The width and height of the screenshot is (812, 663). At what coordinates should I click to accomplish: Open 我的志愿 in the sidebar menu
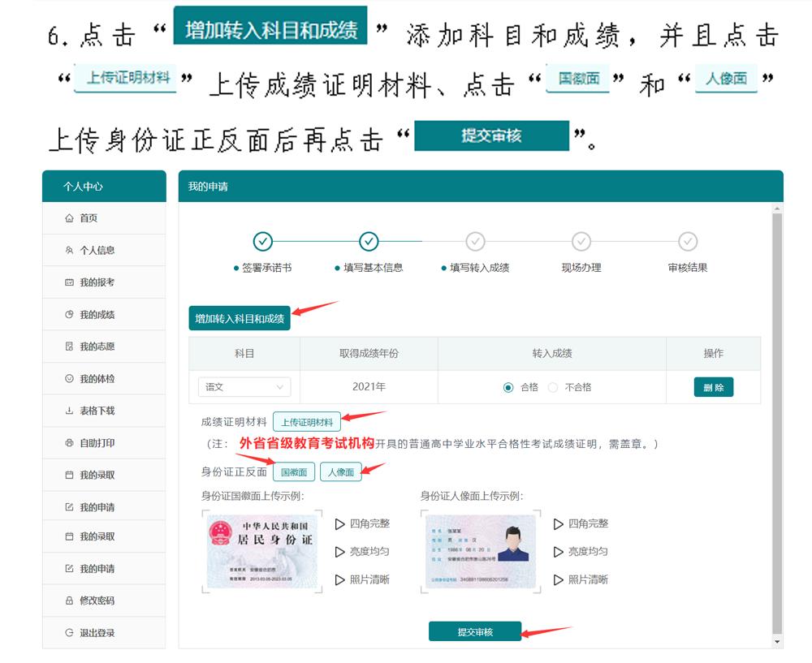coord(97,347)
